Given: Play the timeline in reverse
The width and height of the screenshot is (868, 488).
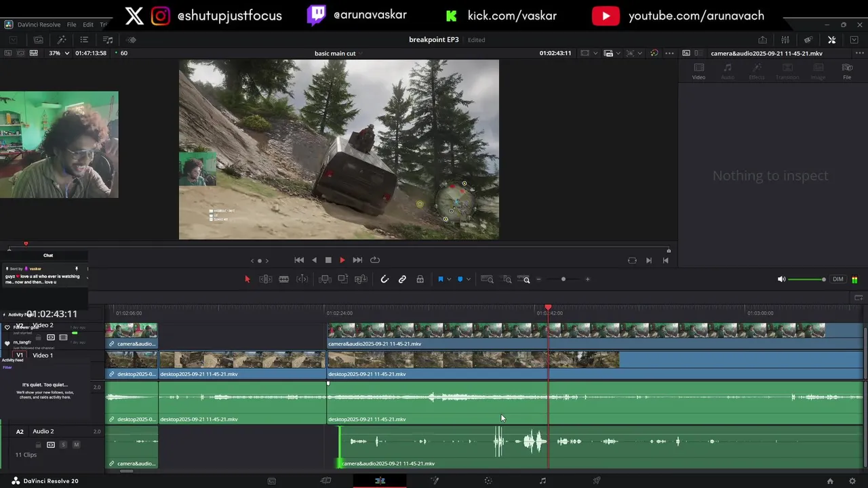Looking at the screenshot, I should pos(314,260).
